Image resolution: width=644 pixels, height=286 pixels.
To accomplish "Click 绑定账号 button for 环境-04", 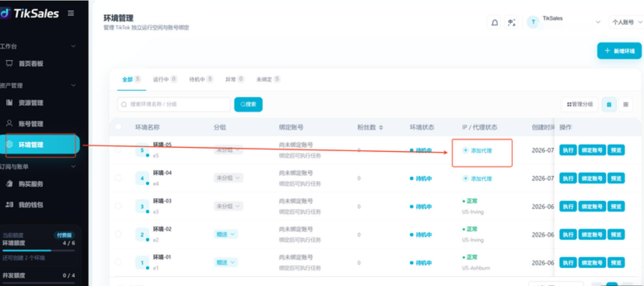I will [x=592, y=178].
